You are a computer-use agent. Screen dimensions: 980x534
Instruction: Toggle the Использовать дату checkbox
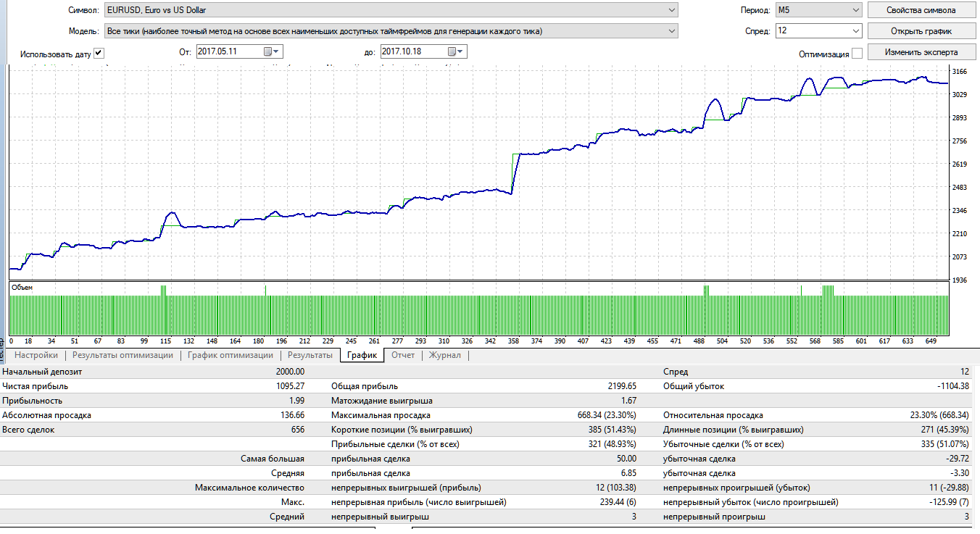[99, 53]
